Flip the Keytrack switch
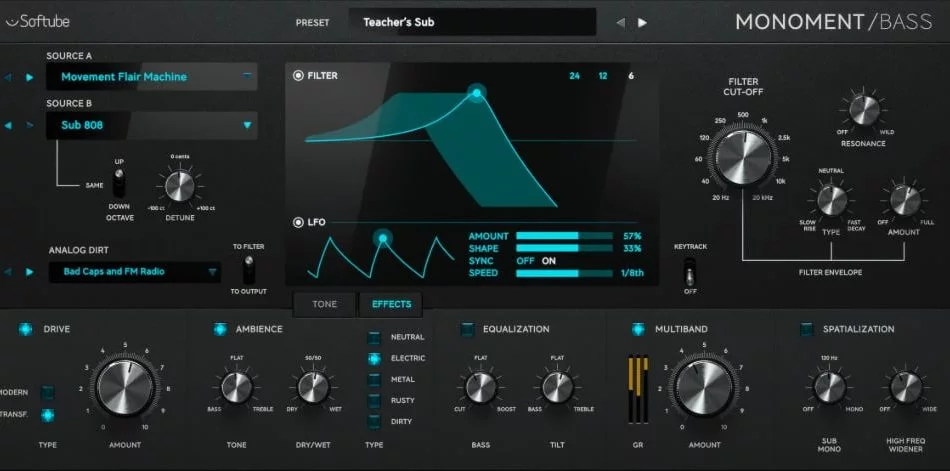This screenshot has width=950, height=471. tap(689, 271)
